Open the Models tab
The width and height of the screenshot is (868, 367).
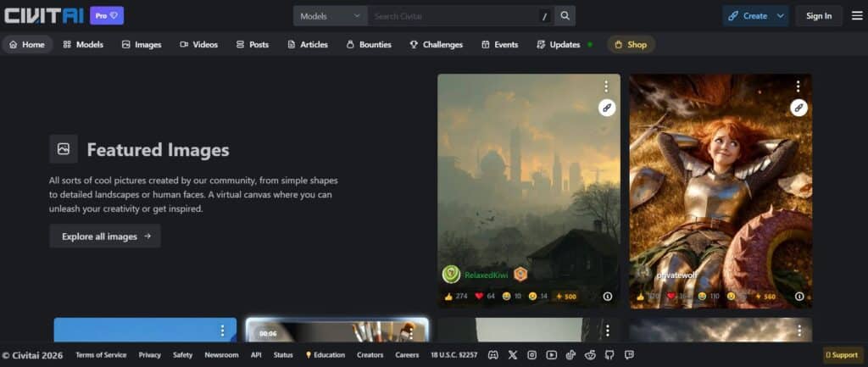point(84,44)
